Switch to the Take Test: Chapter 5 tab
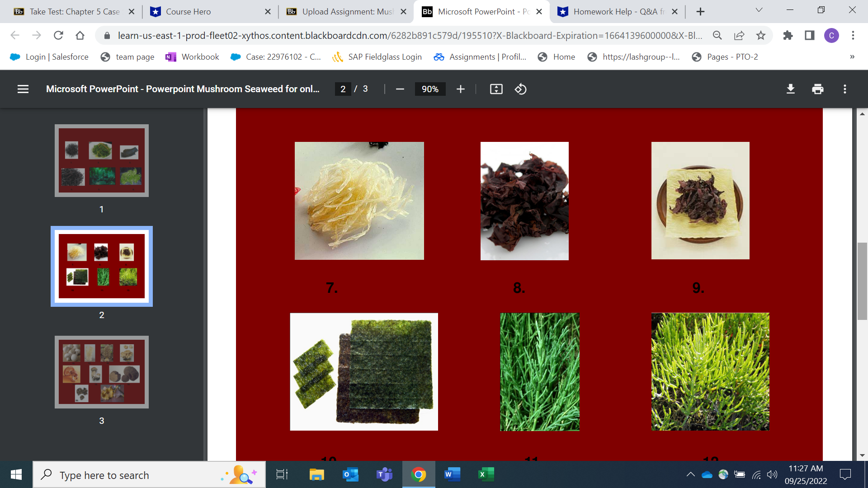868x488 pixels. pos(72,11)
